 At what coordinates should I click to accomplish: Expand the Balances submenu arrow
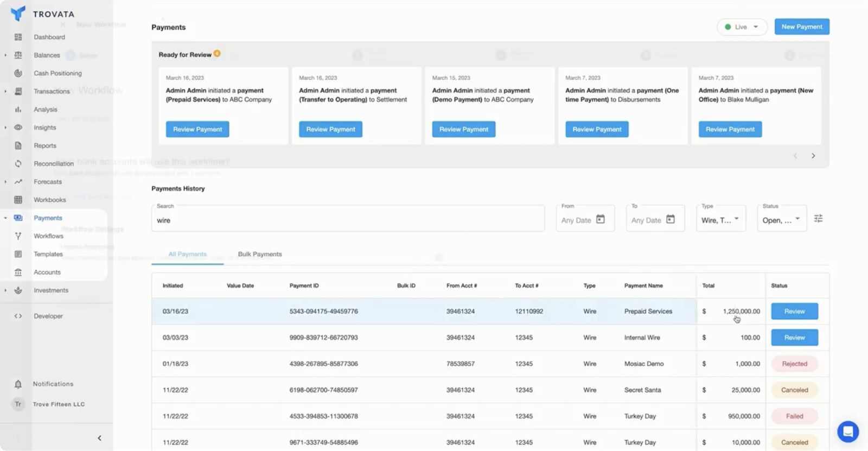5,55
